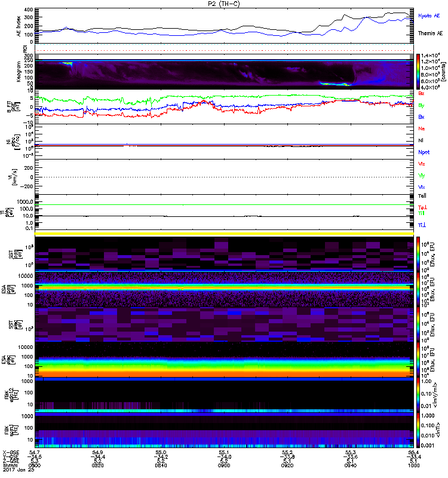
Task: Click the X-GSE value "55.4"
Action: 414,452
